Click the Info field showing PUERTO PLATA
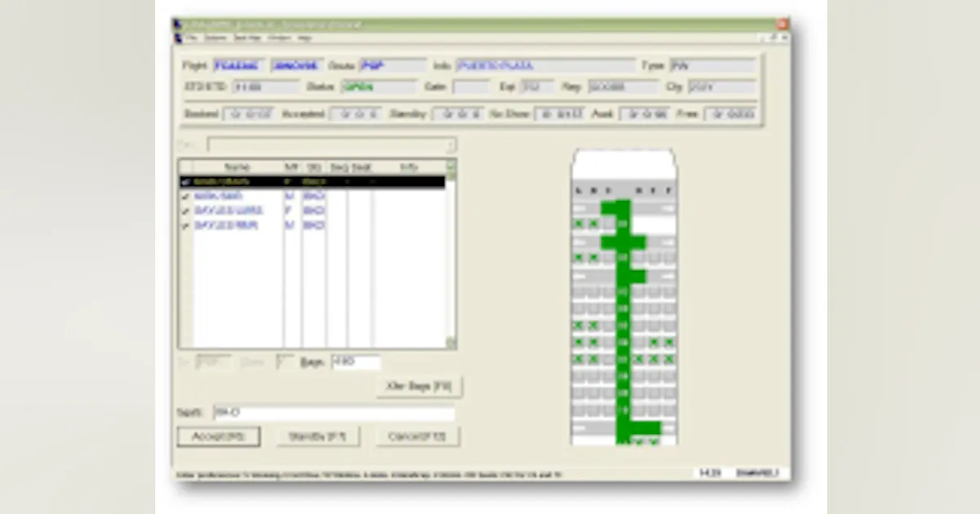This screenshot has width=980, height=514. 545,65
